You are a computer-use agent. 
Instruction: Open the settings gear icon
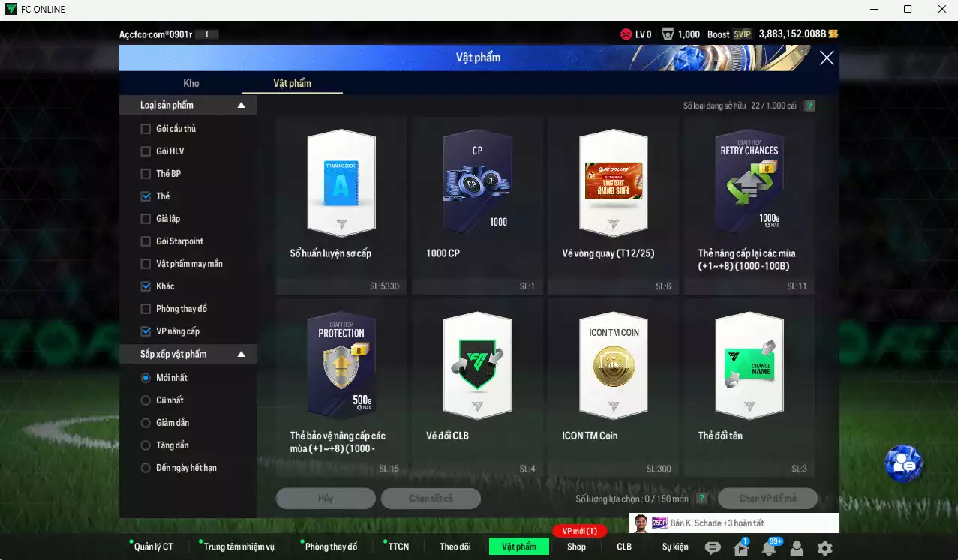[824, 548]
